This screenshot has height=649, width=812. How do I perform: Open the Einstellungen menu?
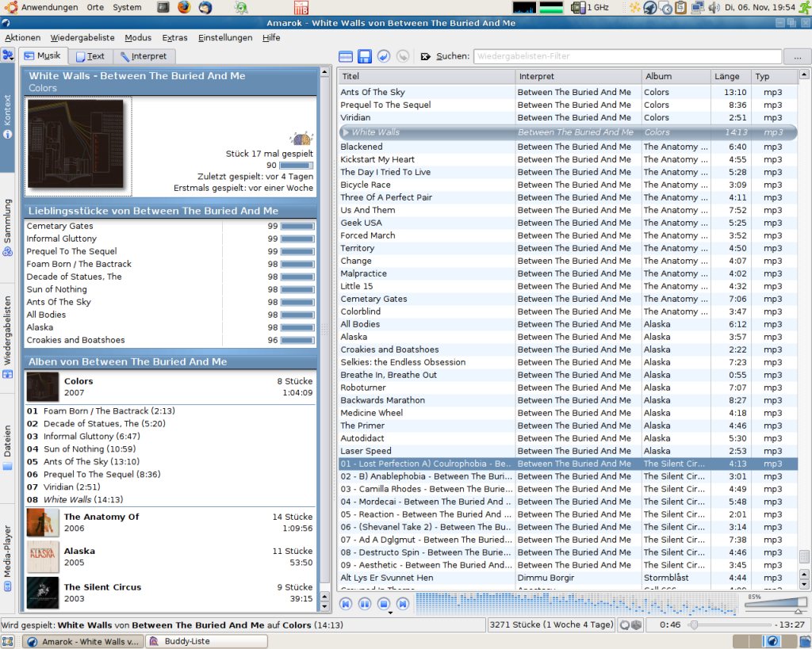pos(225,38)
